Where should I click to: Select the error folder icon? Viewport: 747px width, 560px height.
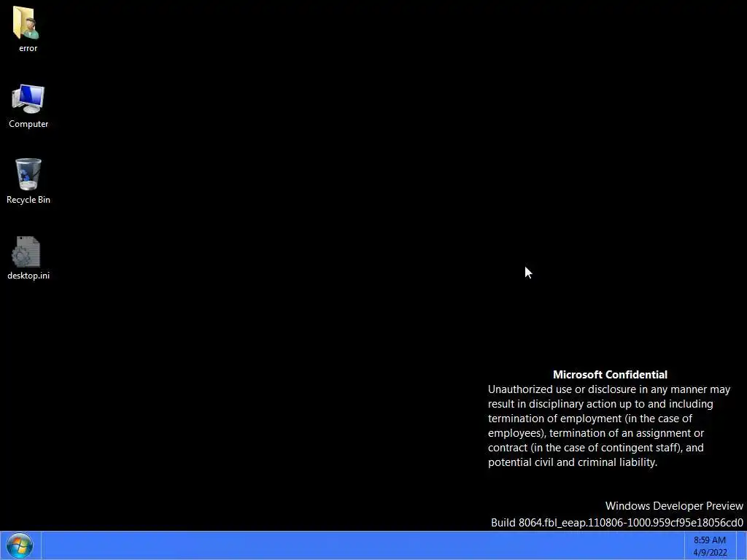26,23
